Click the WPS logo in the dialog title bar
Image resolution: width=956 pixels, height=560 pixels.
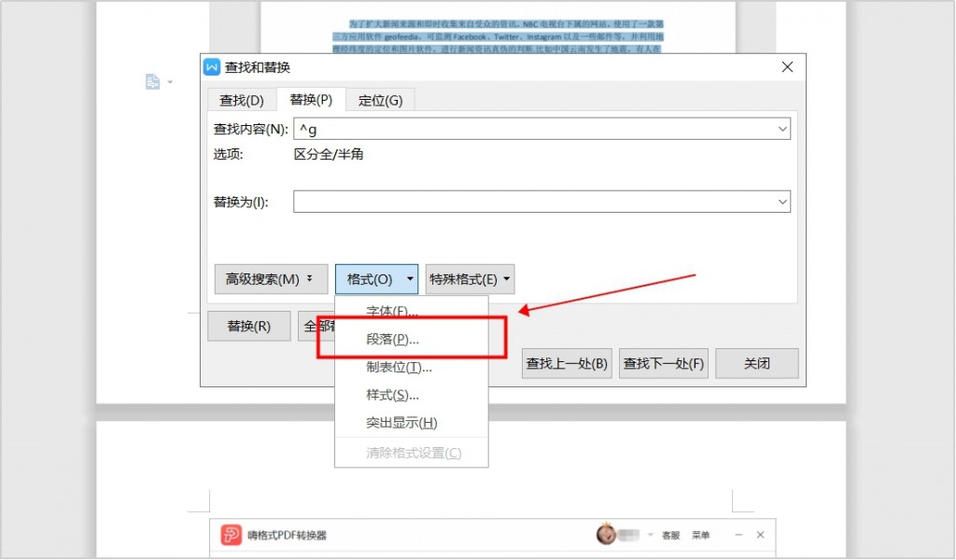click(210, 66)
